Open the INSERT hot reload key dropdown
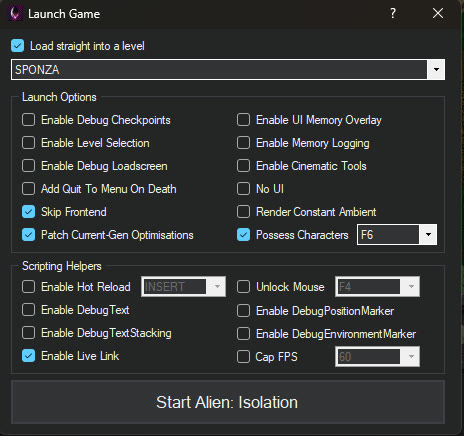 click(217, 287)
